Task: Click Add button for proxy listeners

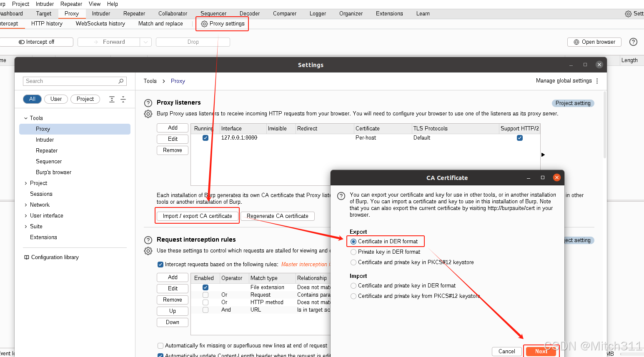Action: click(173, 128)
